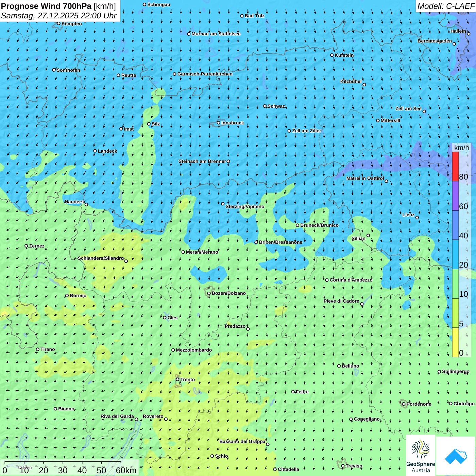Select the blue 40–60 km/h legend color
Screen dimensions: 476x476
[x=455, y=225]
